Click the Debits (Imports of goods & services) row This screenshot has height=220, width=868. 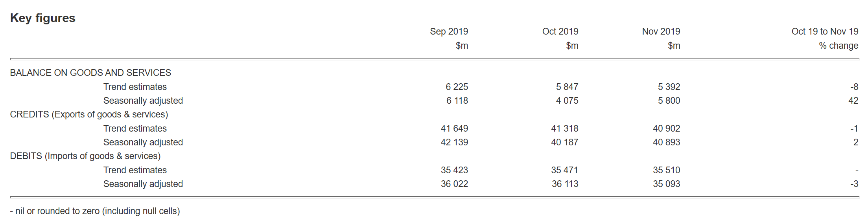pos(85,156)
